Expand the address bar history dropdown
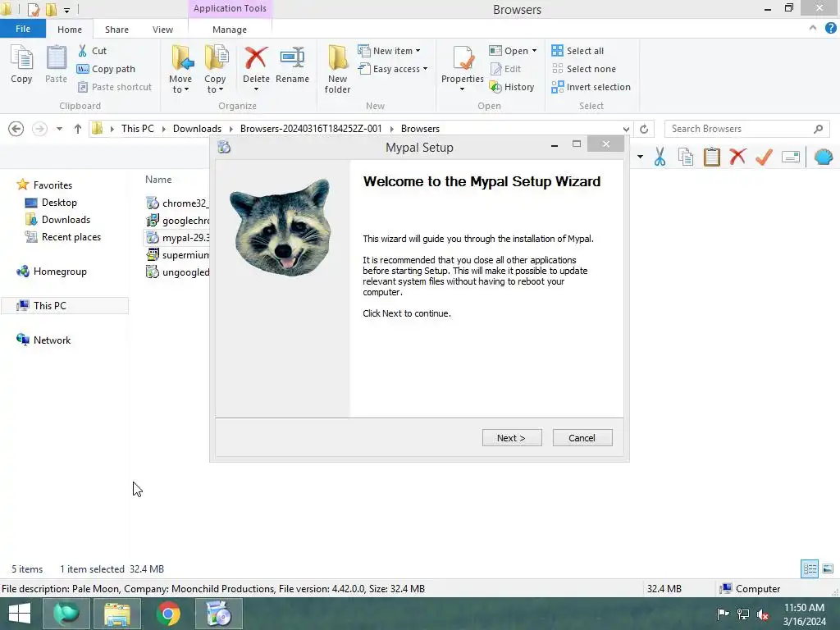This screenshot has height=630, width=840. (626, 129)
